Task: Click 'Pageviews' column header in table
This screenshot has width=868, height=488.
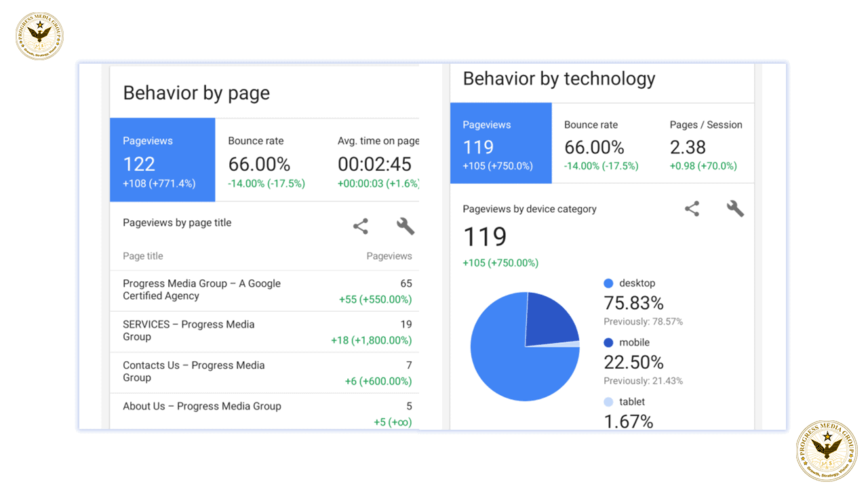Action: [389, 256]
